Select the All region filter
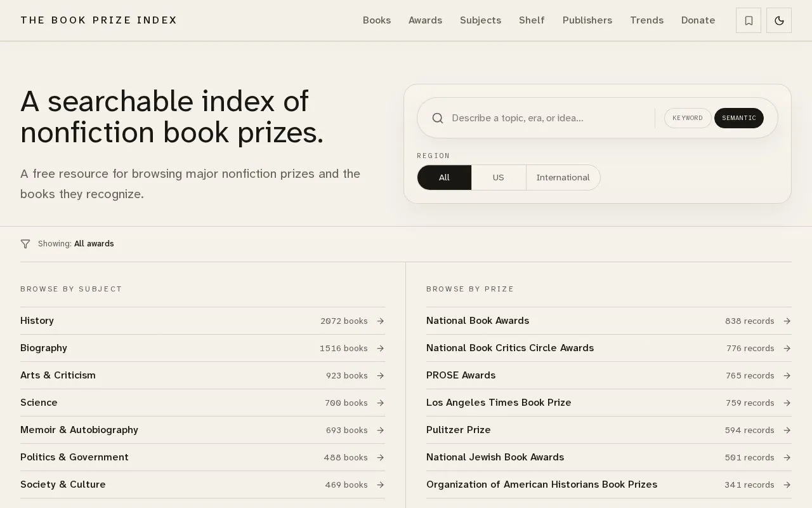 (x=444, y=177)
